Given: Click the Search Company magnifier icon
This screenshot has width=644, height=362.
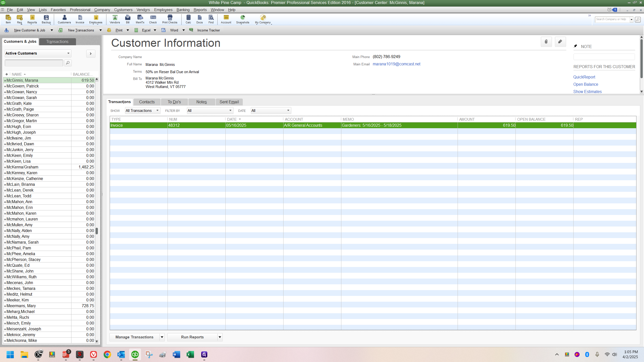Looking at the screenshot, I should tap(638, 19).
